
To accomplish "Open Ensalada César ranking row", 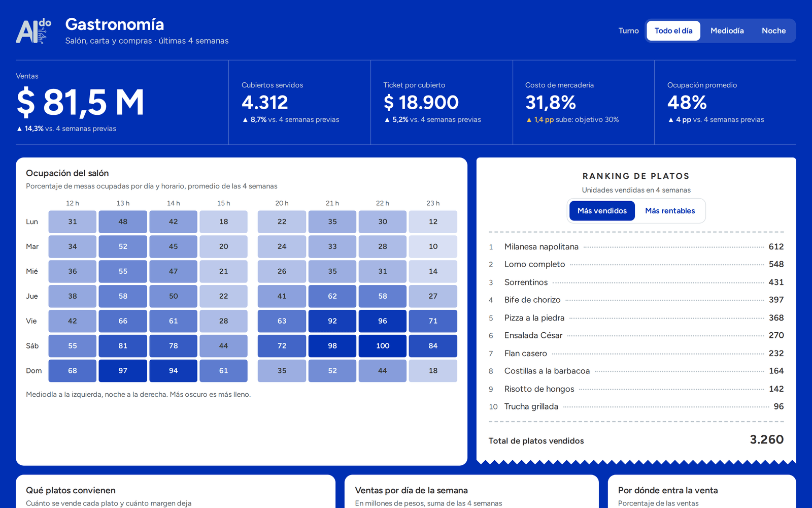I will point(636,336).
